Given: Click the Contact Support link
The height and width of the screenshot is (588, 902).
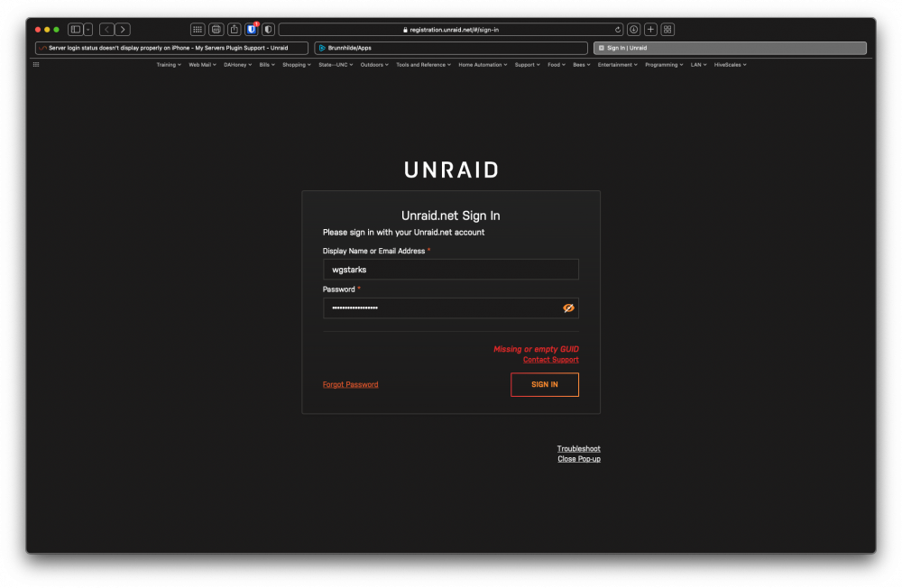Looking at the screenshot, I should (x=550, y=360).
